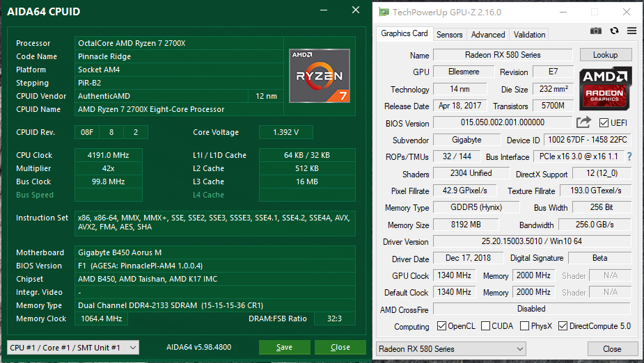Open the CPU #1 / Core #1 dropdown
The height and width of the screenshot is (363, 644).
(73, 348)
